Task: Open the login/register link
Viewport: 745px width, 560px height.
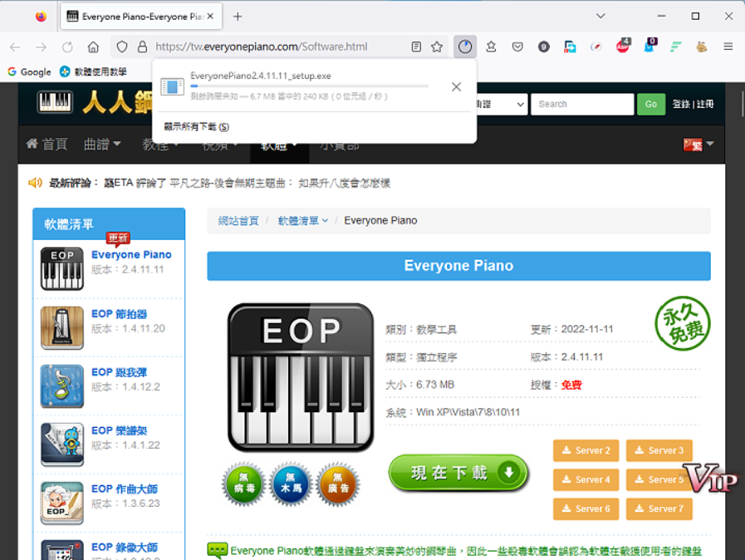Action: coord(693,104)
